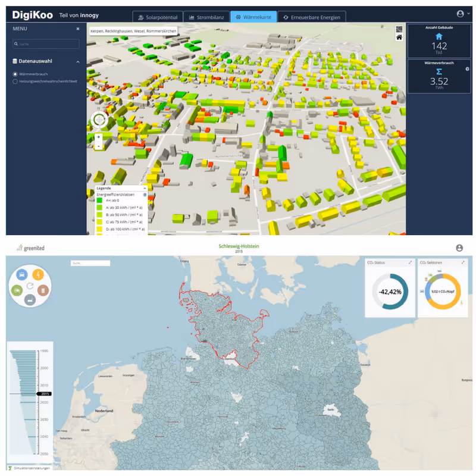Click the info icon on Wärmeverbrauch card
This screenshot has height=476, width=476.
pyautogui.click(x=467, y=69)
